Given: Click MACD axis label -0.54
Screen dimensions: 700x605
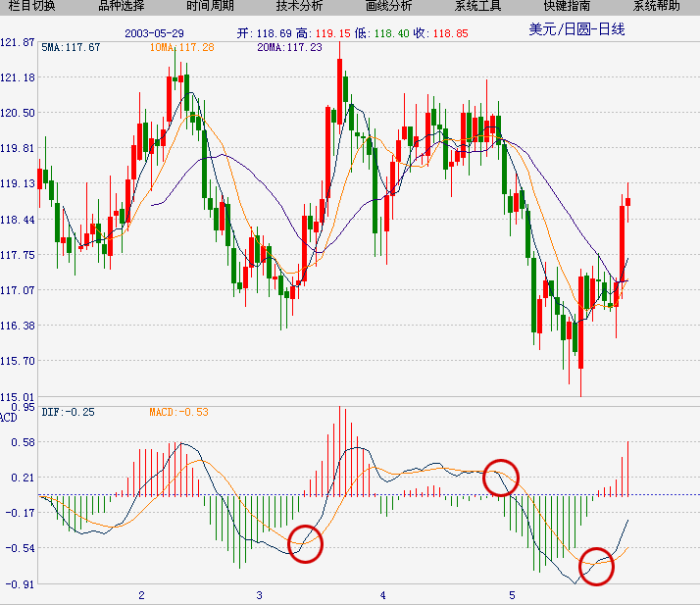Looking at the screenshot, I should coord(20,548).
